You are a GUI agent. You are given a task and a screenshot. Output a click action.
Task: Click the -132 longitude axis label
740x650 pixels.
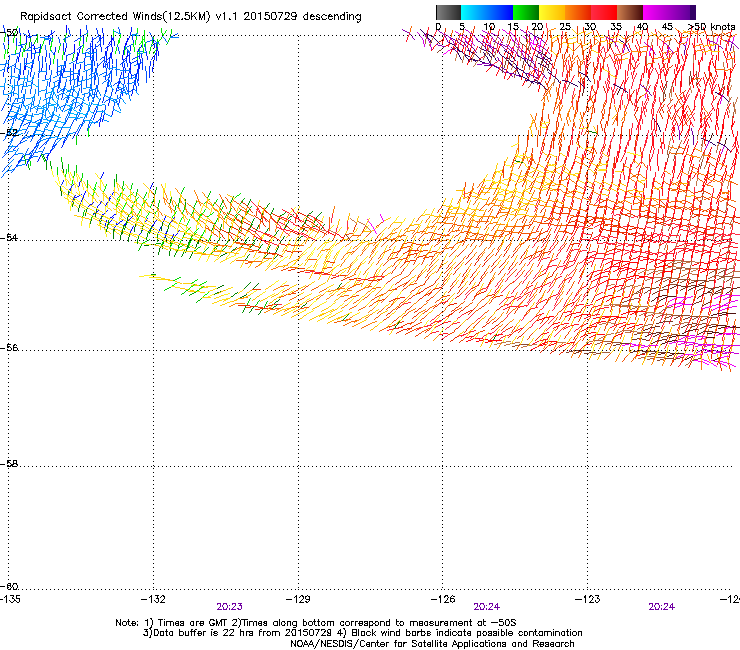153,599
